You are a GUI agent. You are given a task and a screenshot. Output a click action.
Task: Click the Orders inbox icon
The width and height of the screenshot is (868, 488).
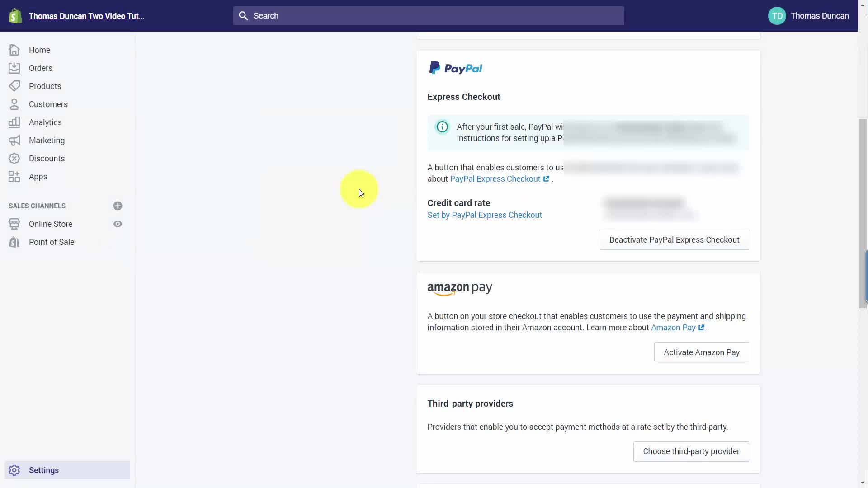pyautogui.click(x=14, y=68)
